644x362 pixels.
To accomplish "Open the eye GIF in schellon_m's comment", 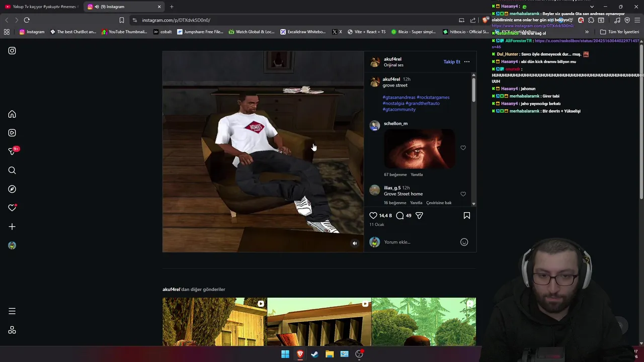I will tap(419, 149).
